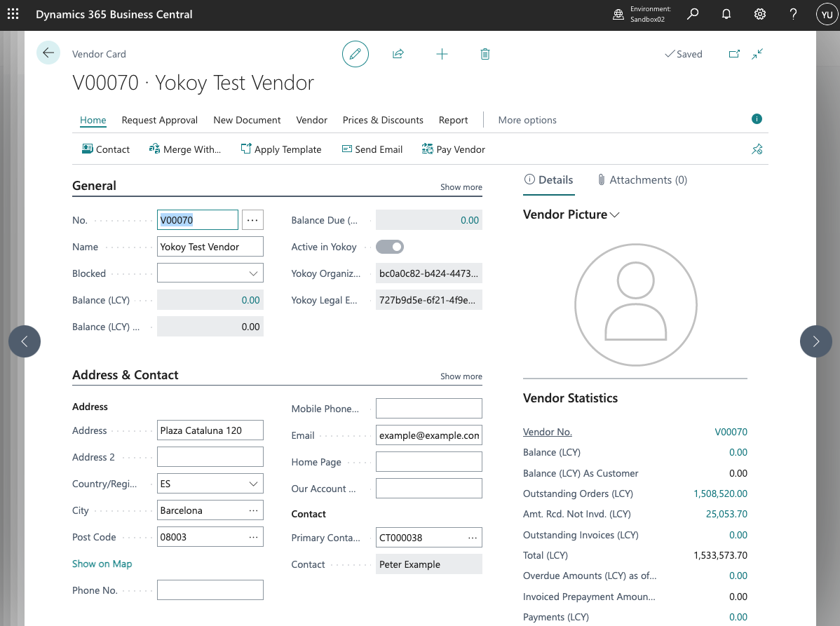The width and height of the screenshot is (840, 626).
Task: Go back with the arrow button
Action: (x=48, y=53)
